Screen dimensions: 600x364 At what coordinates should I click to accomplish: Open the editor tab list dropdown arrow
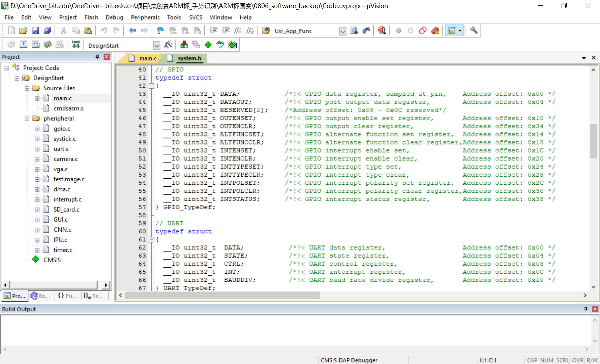(584, 58)
